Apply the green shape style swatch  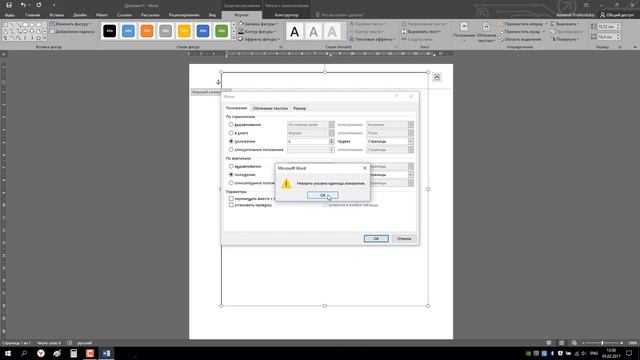pos(222,31)
